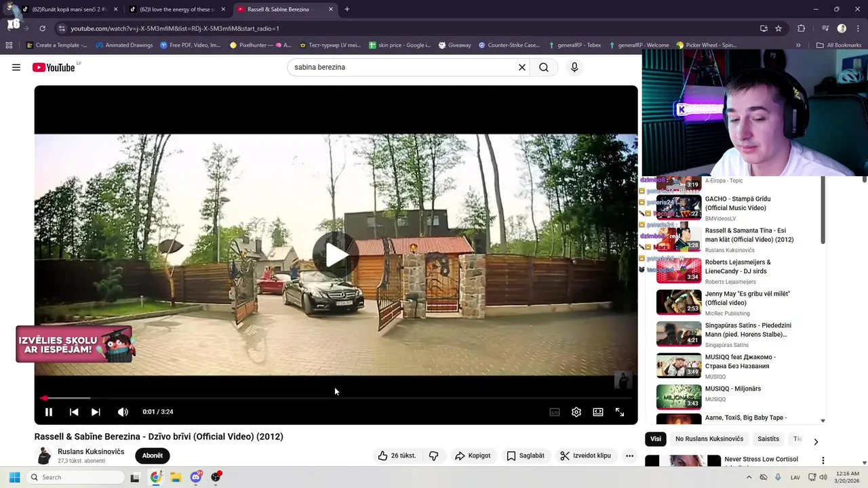The image size is (868, 488).
Task: Open Ruslans Kuksinovičs channel name link
Action: (91, 451)
